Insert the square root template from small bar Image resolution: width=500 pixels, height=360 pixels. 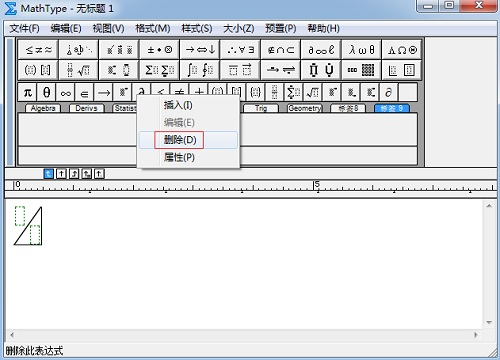[x=313, y=92]
